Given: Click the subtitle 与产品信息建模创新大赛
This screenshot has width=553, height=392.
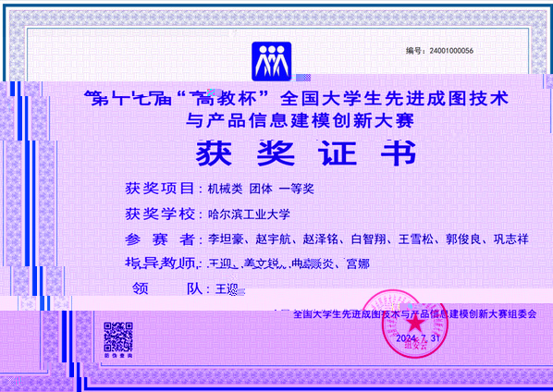Looking at the screenshot, I should tap(300, 120).
